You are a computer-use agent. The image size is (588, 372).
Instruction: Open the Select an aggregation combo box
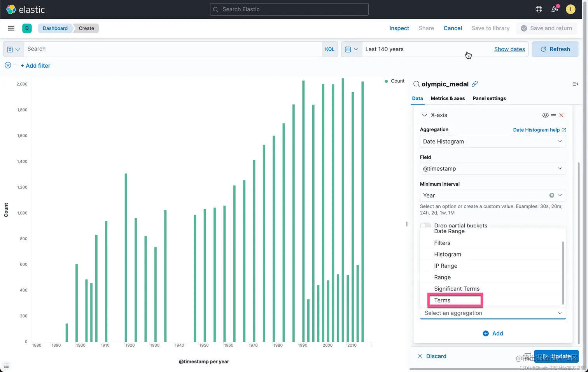point(493,313)
